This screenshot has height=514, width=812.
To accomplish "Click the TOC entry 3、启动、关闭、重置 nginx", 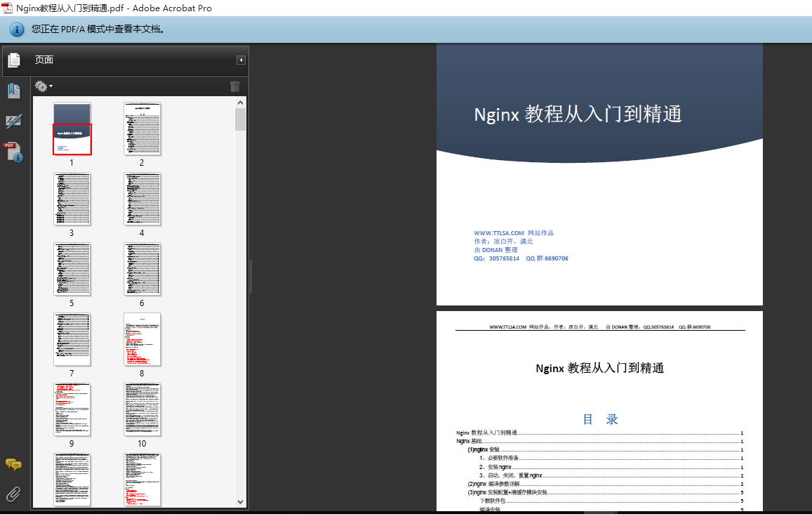I will [x=611, y=475].
